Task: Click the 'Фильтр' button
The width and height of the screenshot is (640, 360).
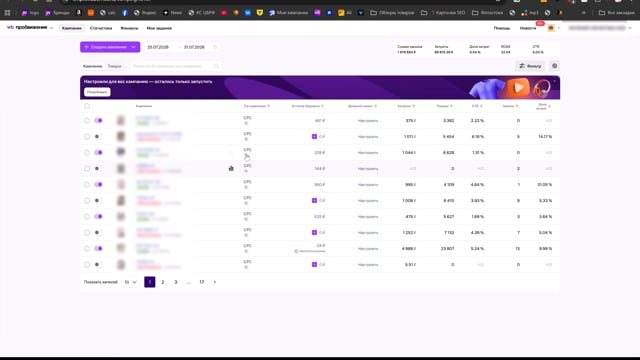Action: click(x=530, y=66)
